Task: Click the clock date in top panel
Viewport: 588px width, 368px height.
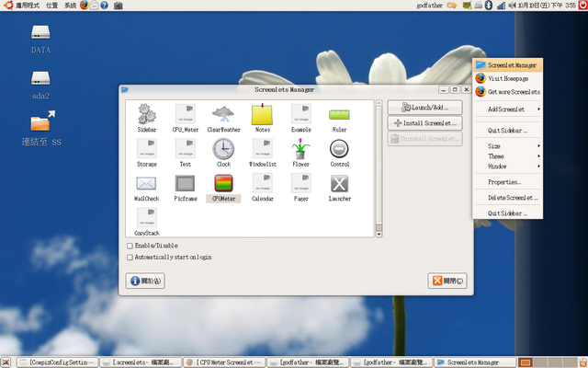Action: 547,6
